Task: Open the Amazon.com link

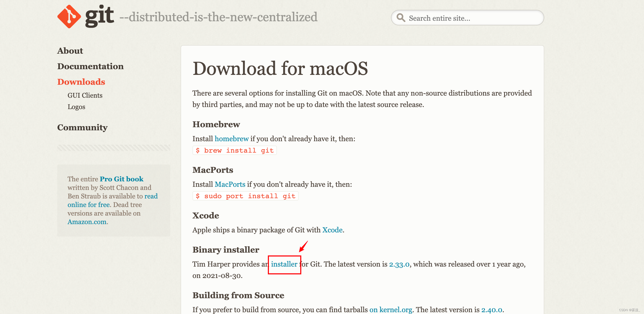Action: pyautogui.click(x=87, y=222)
